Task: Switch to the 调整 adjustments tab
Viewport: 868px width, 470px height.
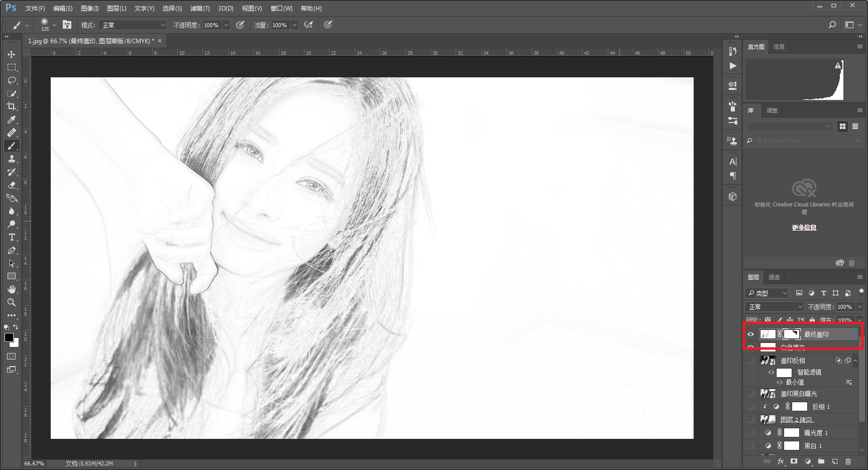Action: (772, 110)
